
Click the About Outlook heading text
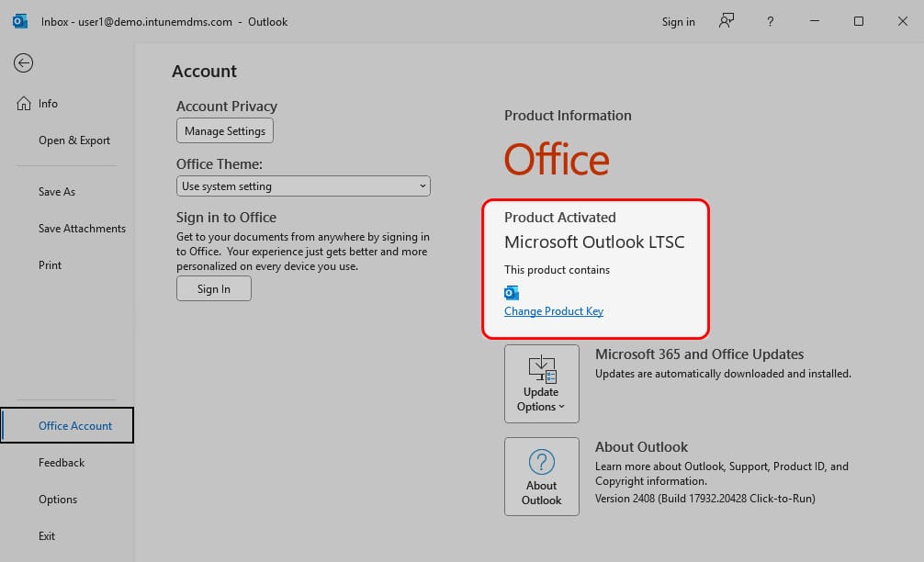[642, 447]
